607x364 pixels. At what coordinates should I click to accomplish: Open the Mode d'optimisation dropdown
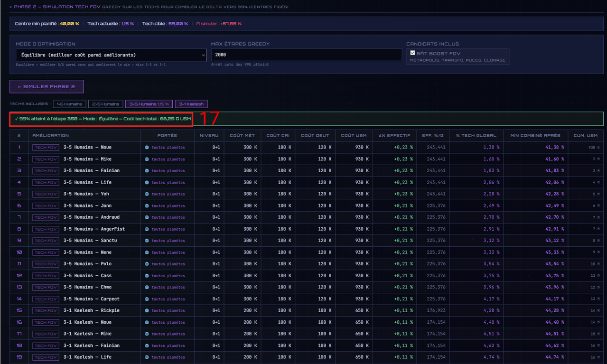point(111,55)
